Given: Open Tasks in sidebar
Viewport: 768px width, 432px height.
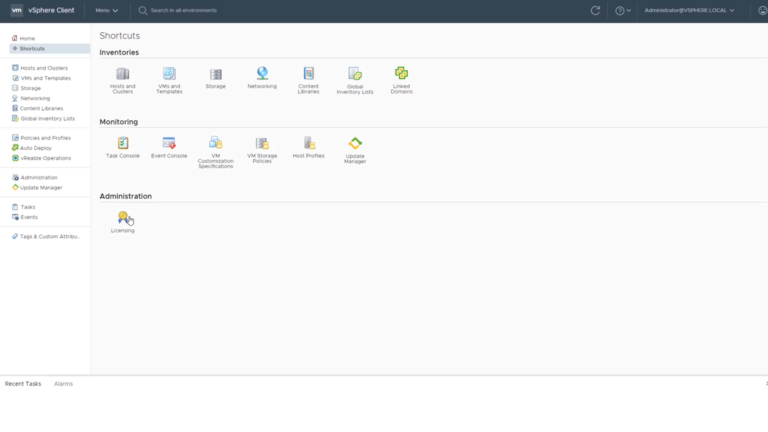Looking at the screenshot, I should pos(23,207).
